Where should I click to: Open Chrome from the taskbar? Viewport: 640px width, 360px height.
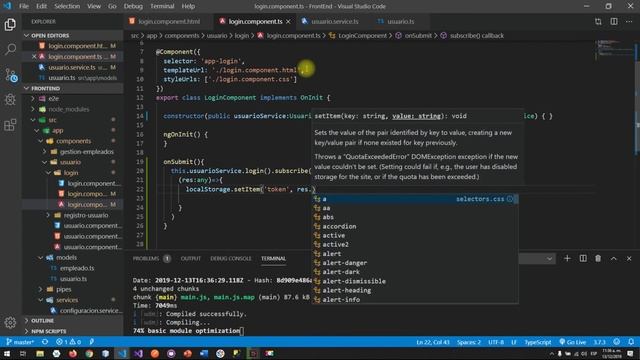89,353
